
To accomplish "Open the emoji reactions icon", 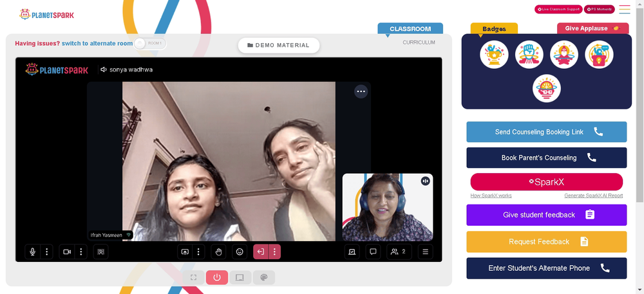I will click(x=240, y=252).
